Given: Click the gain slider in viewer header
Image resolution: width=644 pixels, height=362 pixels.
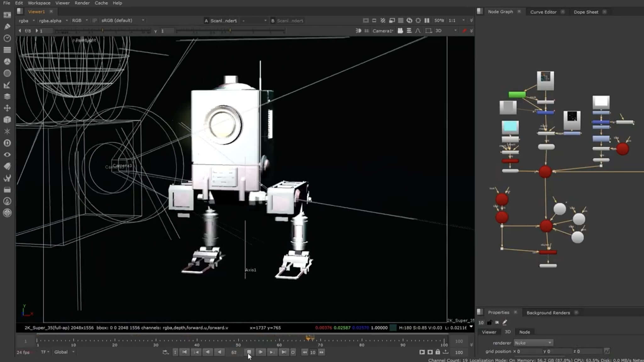Looking at the screenshot, I should tap(102, 31).
